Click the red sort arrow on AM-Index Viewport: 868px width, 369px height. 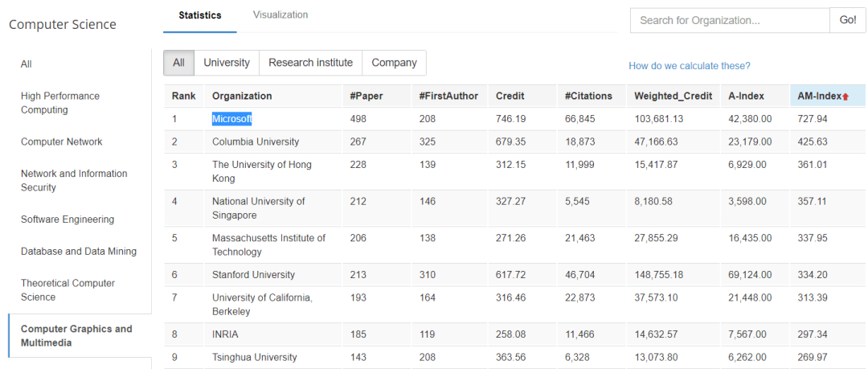[845, 96]
